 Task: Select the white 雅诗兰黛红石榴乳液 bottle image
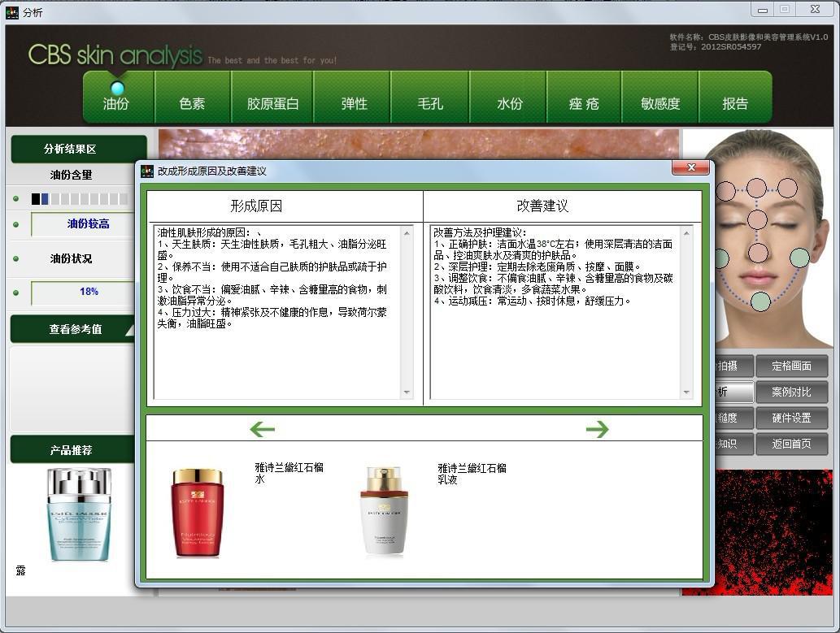(x=384, y=512)
